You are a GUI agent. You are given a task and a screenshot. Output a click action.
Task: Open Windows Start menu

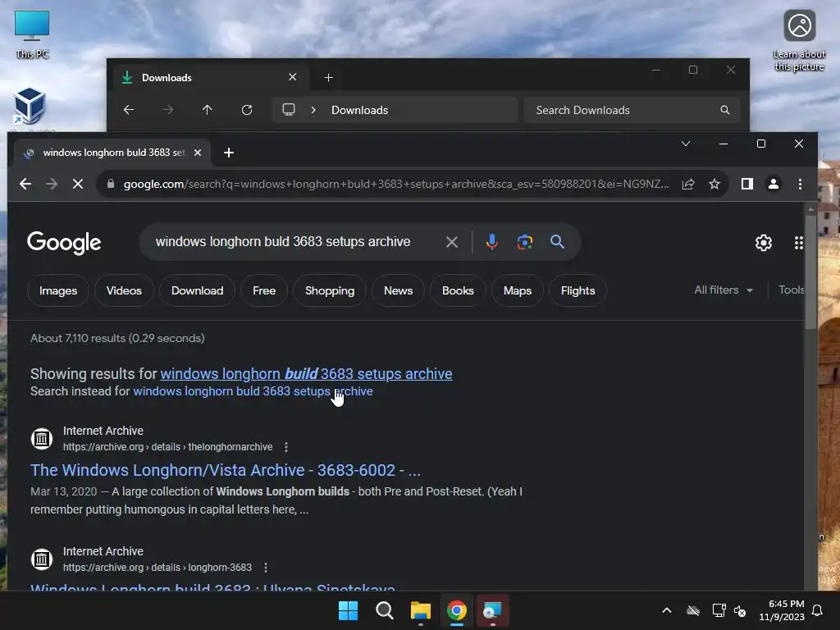tap(348, 610)
